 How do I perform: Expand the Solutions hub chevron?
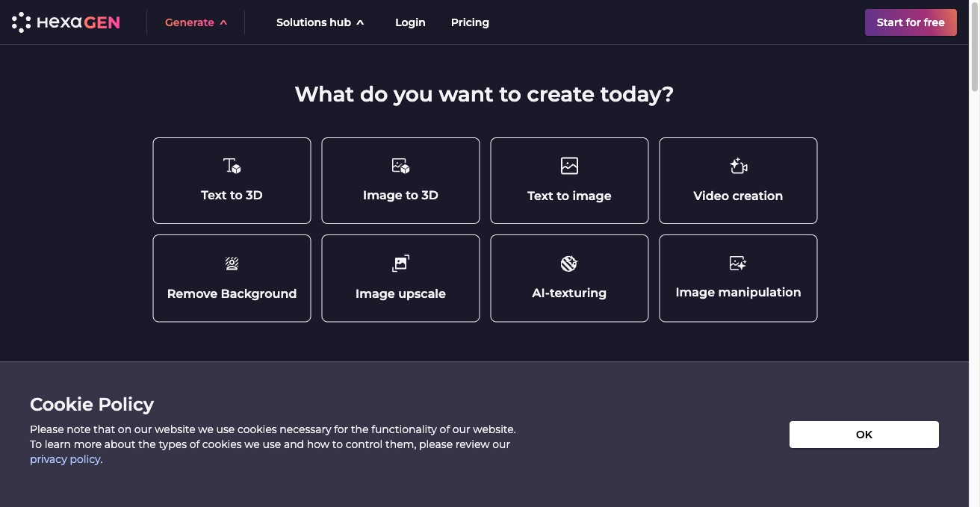[x=360, y=22]
